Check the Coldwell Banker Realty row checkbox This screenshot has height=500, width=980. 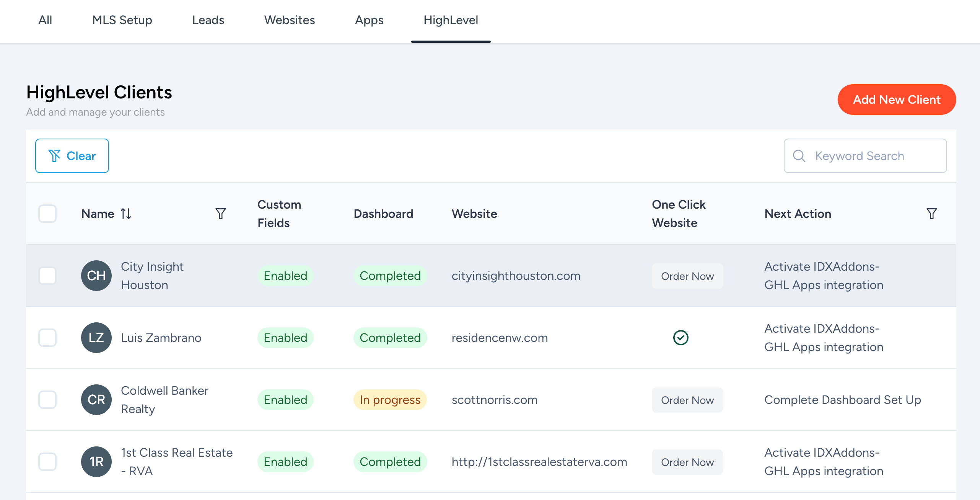click(x=47, y=400)
